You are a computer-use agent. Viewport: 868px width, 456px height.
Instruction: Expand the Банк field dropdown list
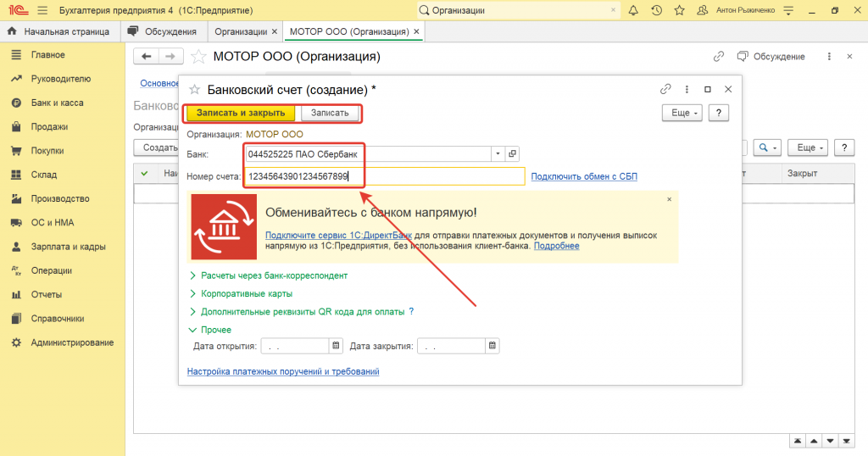pos(498,154)
